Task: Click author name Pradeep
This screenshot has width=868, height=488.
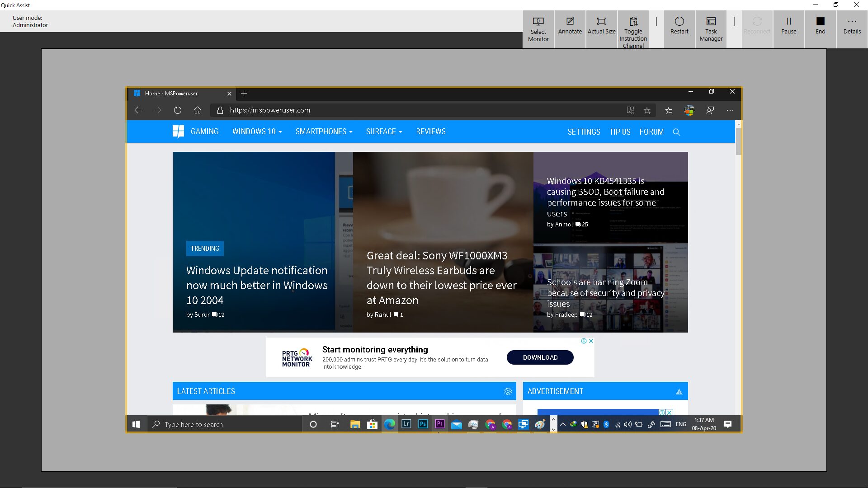Action: click(566, 314)
